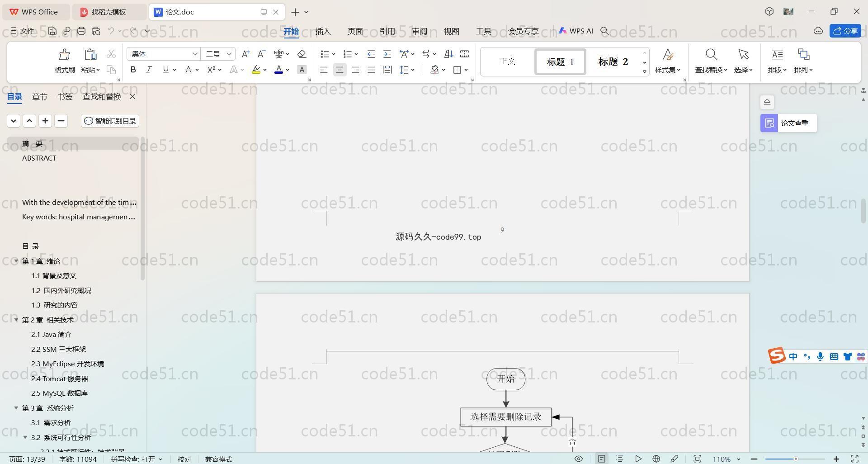The width and height of the screenshot is (868, 464).
Task: Click the Decrease Indent icon
Action: click(x=371, y=54)
